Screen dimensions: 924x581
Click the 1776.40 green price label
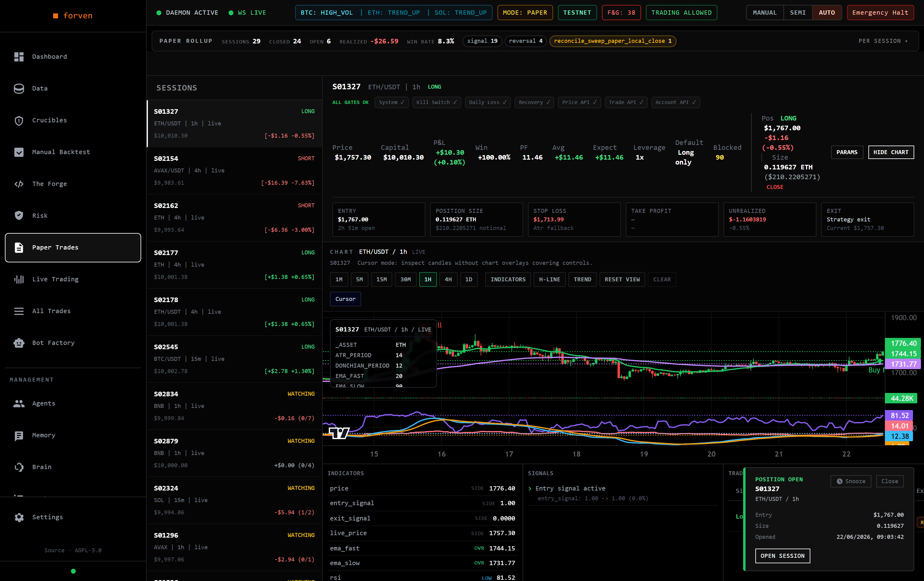click(x=903, y=343)
